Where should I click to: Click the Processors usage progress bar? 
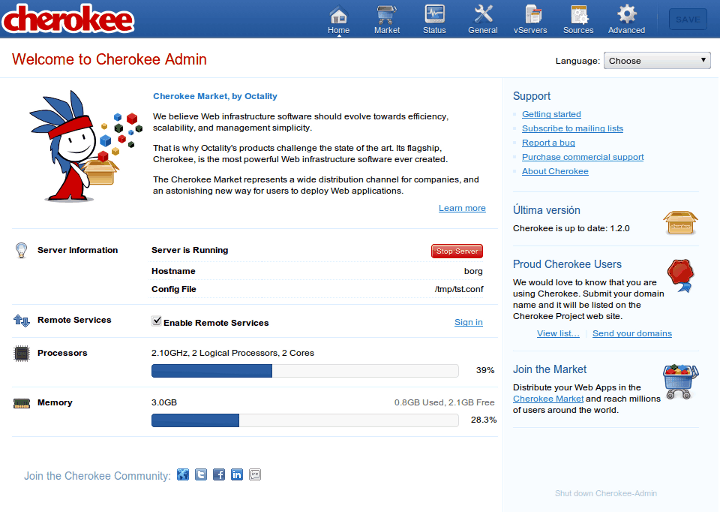click(304, 370)
